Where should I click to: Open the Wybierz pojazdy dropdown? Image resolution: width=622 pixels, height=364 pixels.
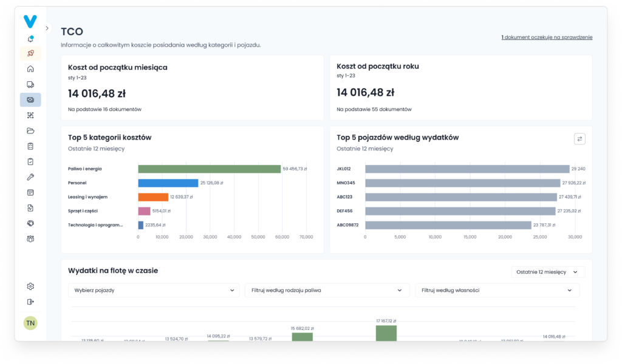(154, 291)
